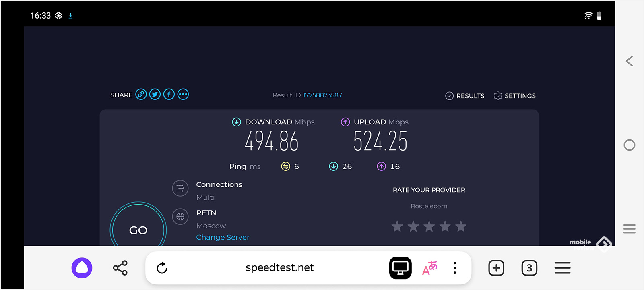644x290 pixels.
Task: Tap the Alice assistant button
Action: [82, 268]
